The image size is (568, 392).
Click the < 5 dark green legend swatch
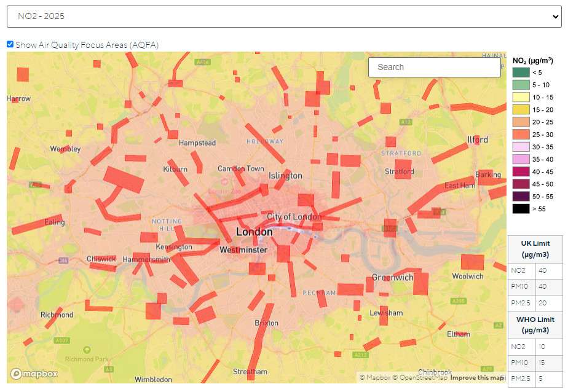pos(521,73)
